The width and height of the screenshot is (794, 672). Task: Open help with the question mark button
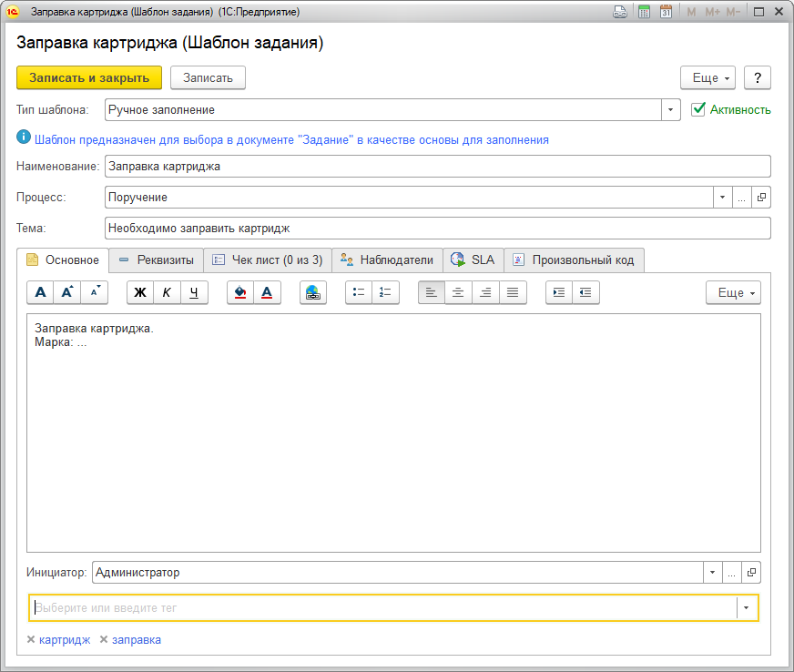[758, 78]
